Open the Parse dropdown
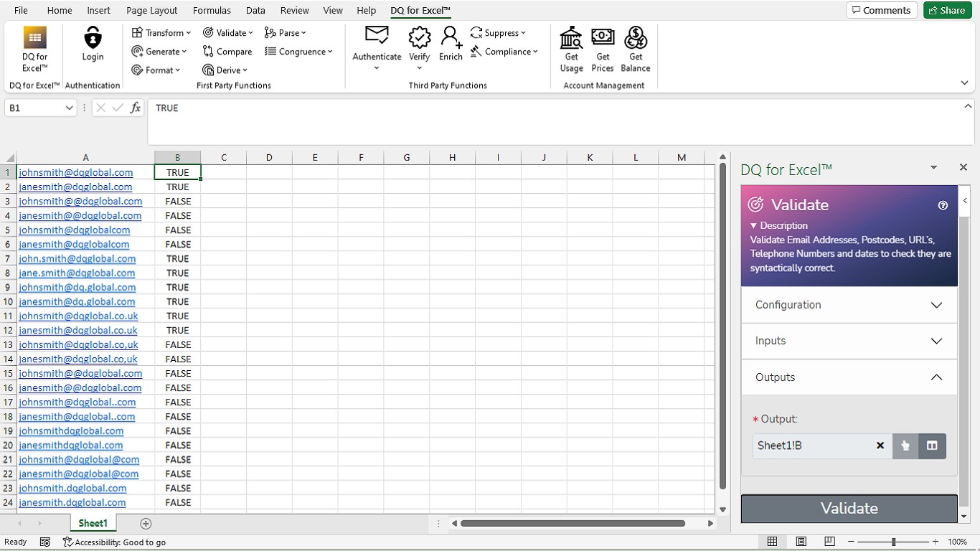This screenshot has width=980, height=551. (x=285, y=33)
